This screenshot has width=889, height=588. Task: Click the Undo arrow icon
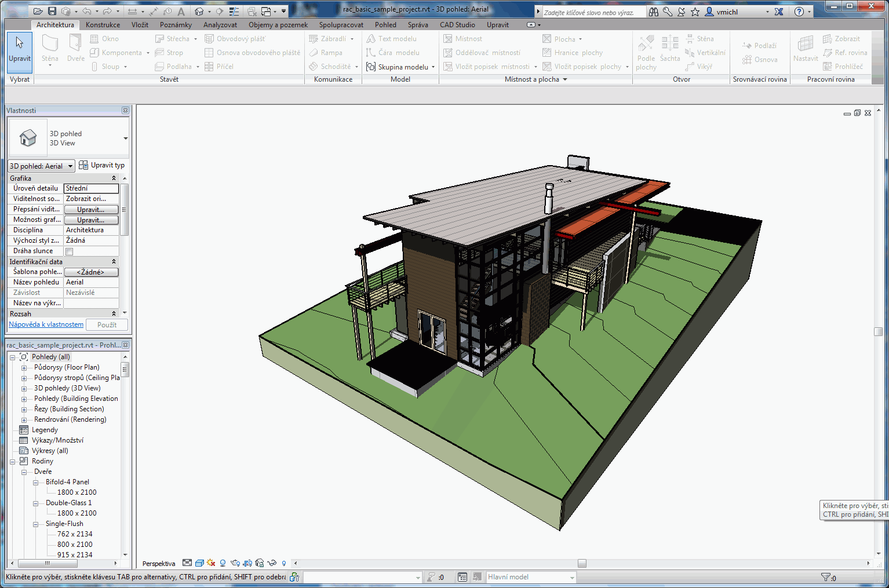point(87,11)
